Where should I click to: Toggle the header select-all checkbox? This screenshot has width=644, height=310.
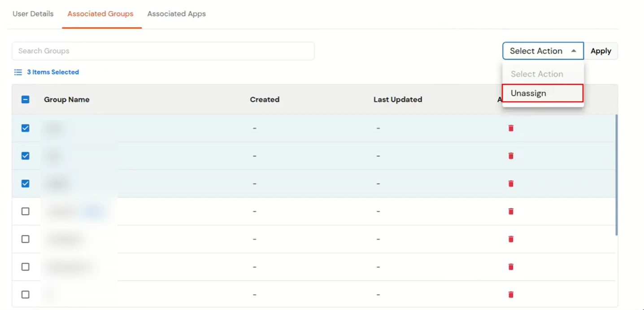[x=26, y=100]
